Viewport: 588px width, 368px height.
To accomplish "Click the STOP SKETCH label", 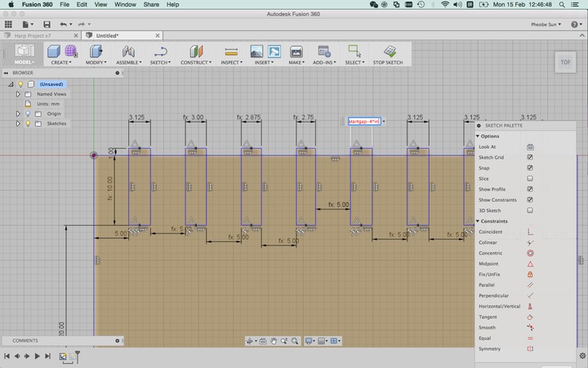I will 388,62.
